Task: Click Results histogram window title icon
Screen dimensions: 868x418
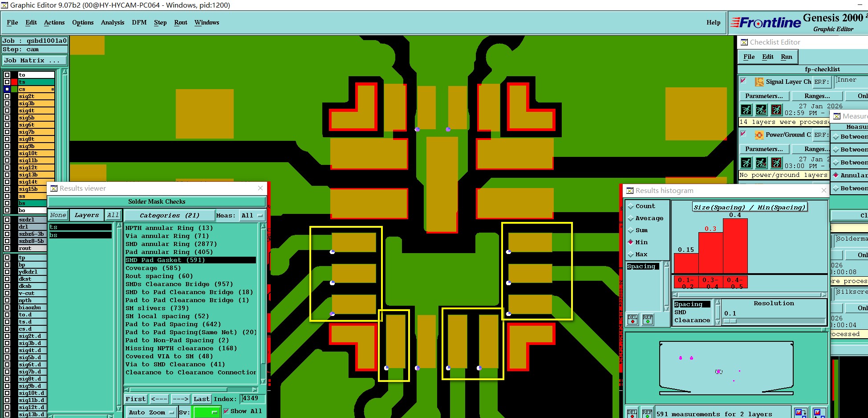Action: pyautogui.click(x=630, y=191)
